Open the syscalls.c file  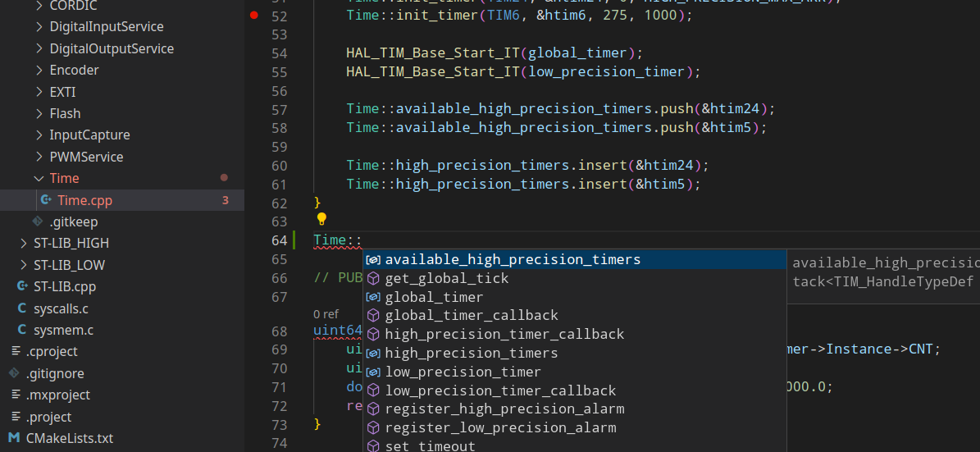tap(122, 308)
